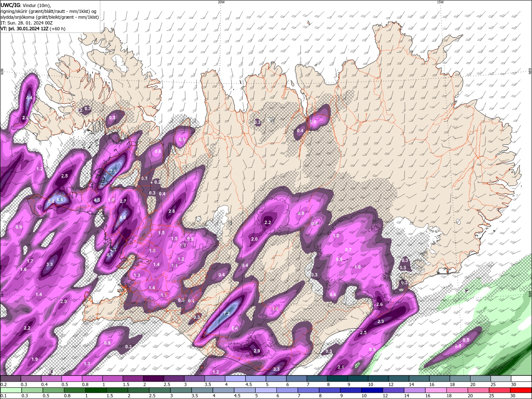Click the 20W longitude label at the top

coord(221,2)
